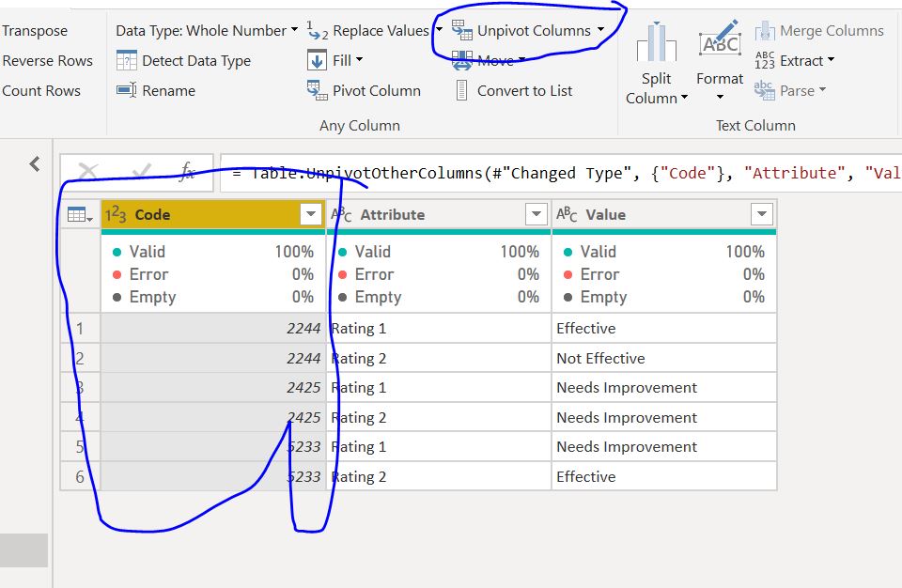Click the ABC type icon on Attribute column
Viewport: 902px width, 588px height.
coord(341,214)
